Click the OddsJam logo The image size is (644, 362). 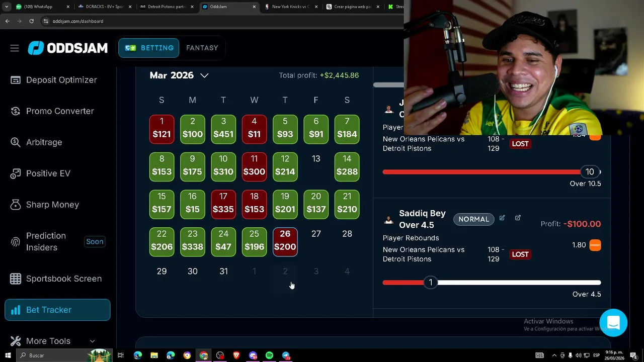pyautogui.click(x=68, y=48)
